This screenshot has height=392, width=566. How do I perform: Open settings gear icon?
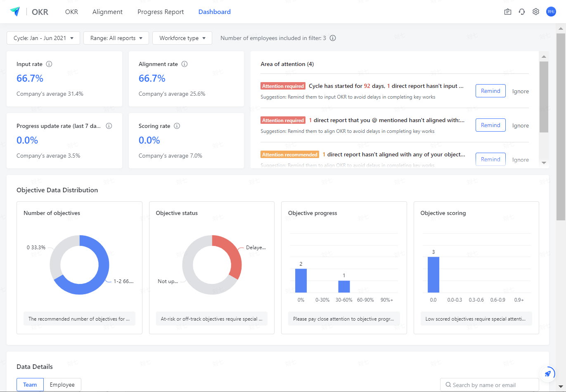(536, 12)
